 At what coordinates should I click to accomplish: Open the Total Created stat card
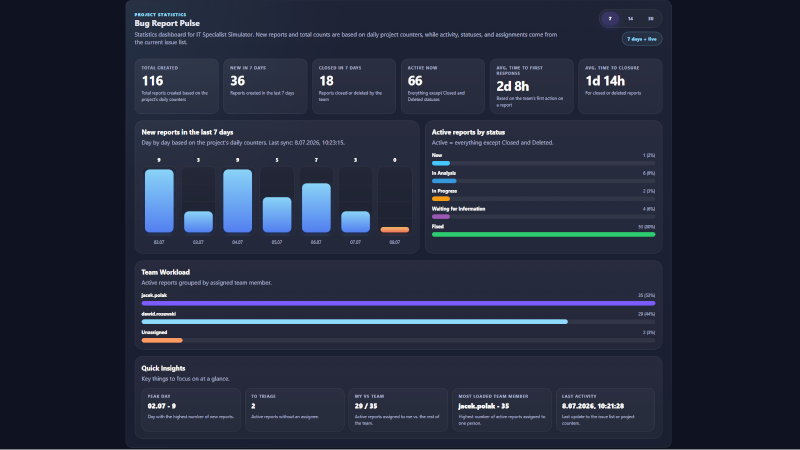point(177,86)
